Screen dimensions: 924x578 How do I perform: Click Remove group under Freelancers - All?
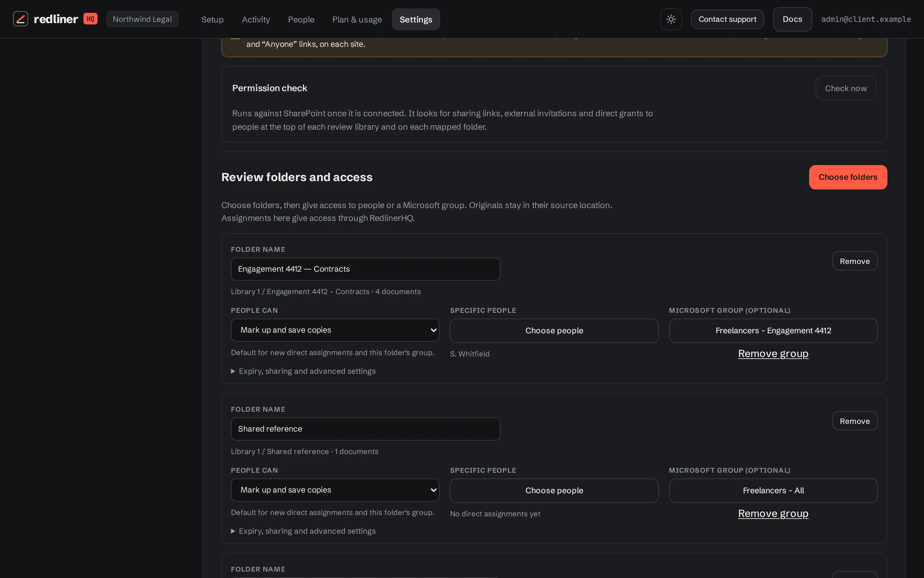pos(773,513)
